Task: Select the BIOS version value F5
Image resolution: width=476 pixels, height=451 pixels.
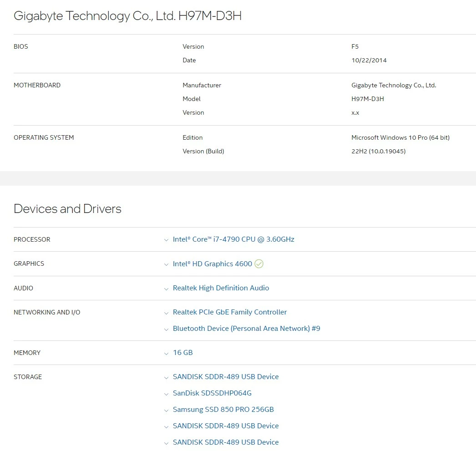Action: click(x=355, y=46)
